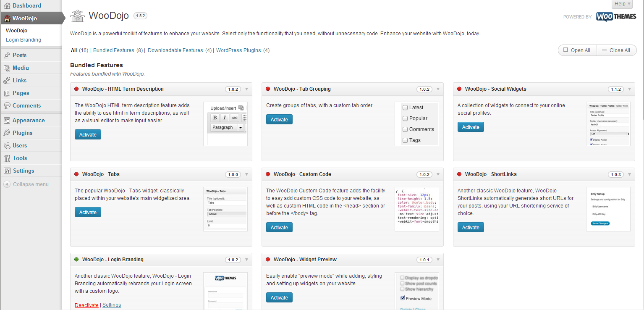Click the Posts pushpin icon
This screenshot has width=644, height=310.
7,55
